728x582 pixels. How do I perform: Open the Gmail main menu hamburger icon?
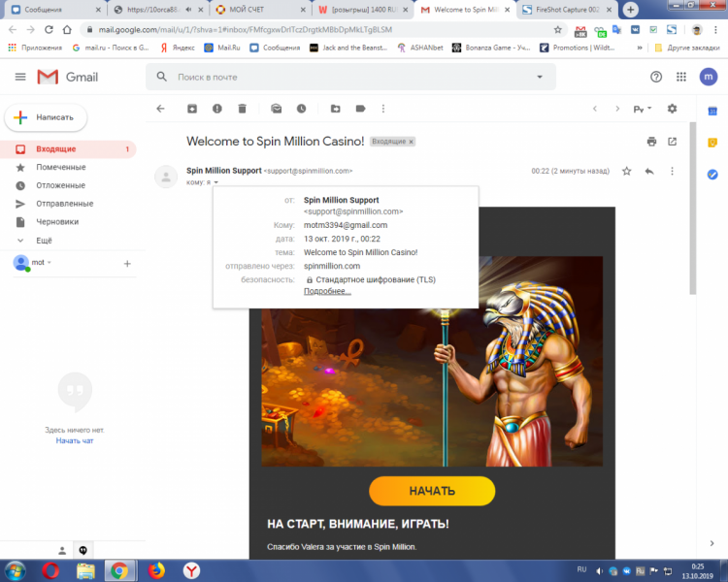[x=20, y=77]
